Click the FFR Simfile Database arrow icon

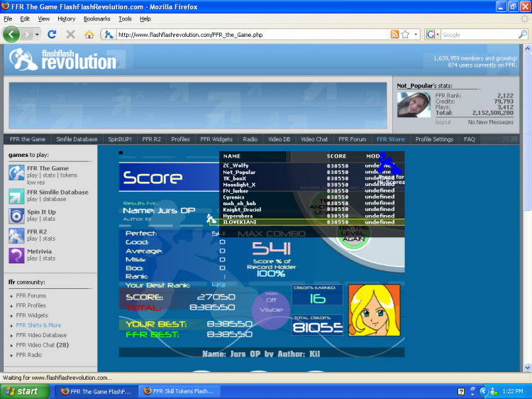[16, 196]
